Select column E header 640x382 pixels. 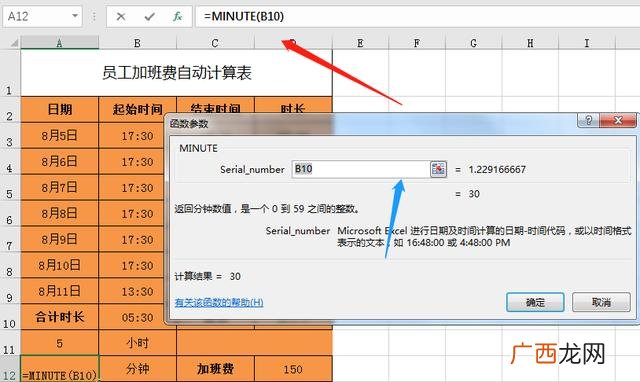coord(360,43)
